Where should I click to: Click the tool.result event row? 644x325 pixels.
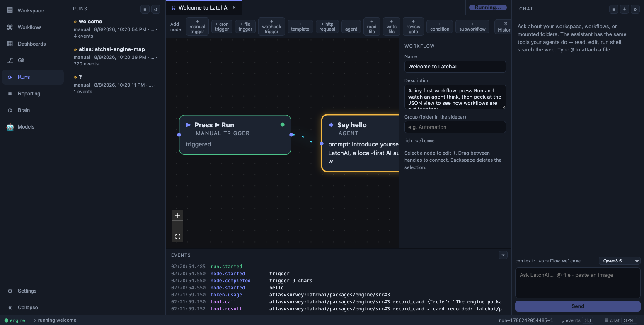click(x=339, y=309)
